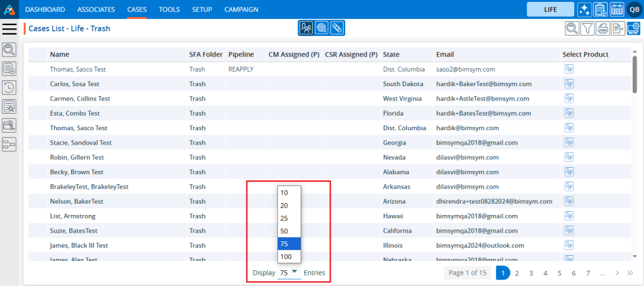
Task: Go to page 3 in pagination
Action: 531,273
